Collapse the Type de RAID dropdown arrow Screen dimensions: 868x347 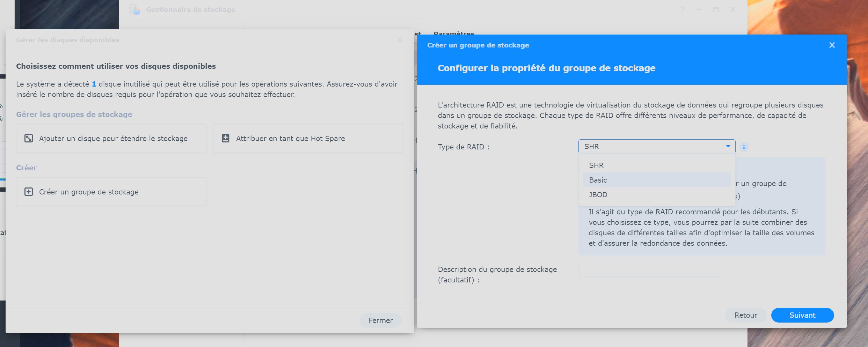[728, 147]
